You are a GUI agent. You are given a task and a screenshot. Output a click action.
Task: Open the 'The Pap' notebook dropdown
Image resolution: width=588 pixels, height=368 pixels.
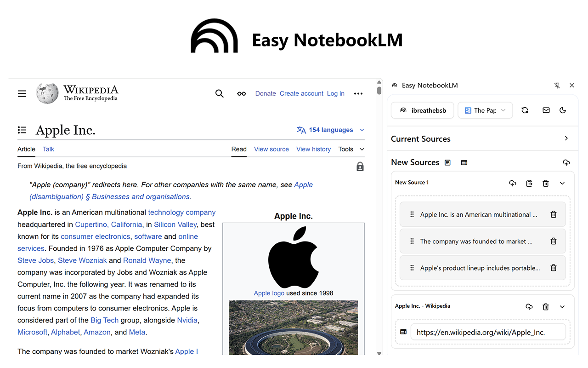click(x=485, y=110)
